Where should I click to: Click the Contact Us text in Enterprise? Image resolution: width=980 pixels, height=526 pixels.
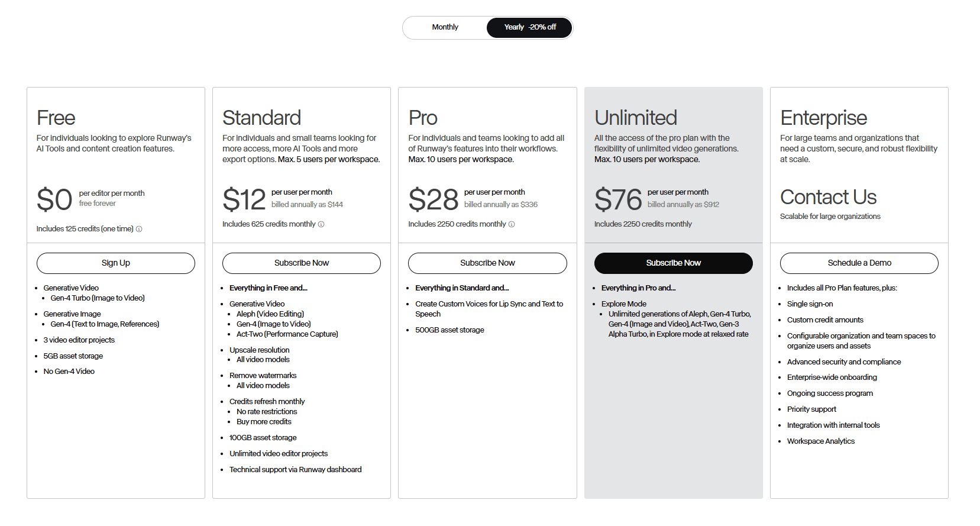tap(828, 197)
